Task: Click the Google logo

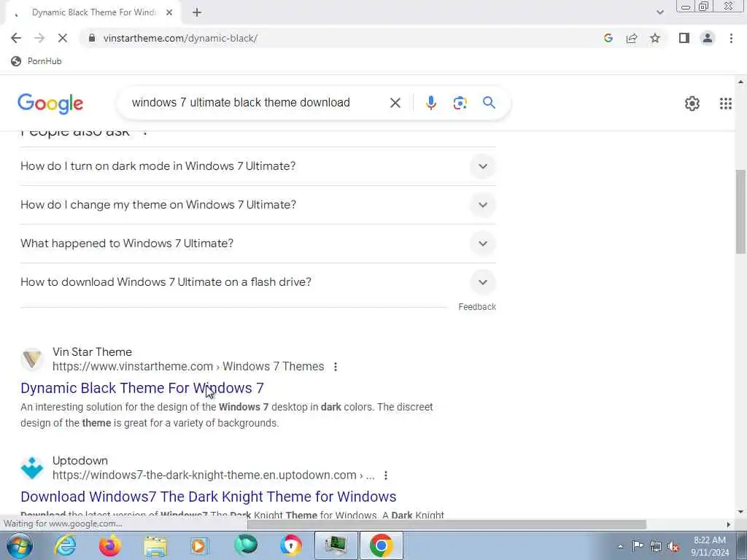Action: coord(50,104)
